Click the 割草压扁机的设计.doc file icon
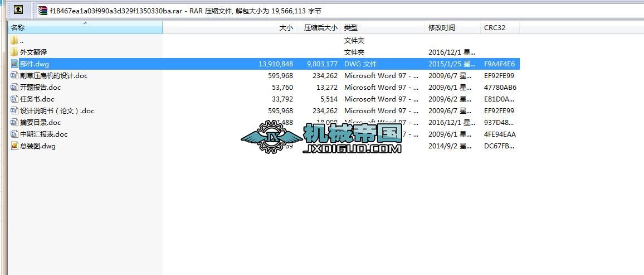 tap(14, 76)
